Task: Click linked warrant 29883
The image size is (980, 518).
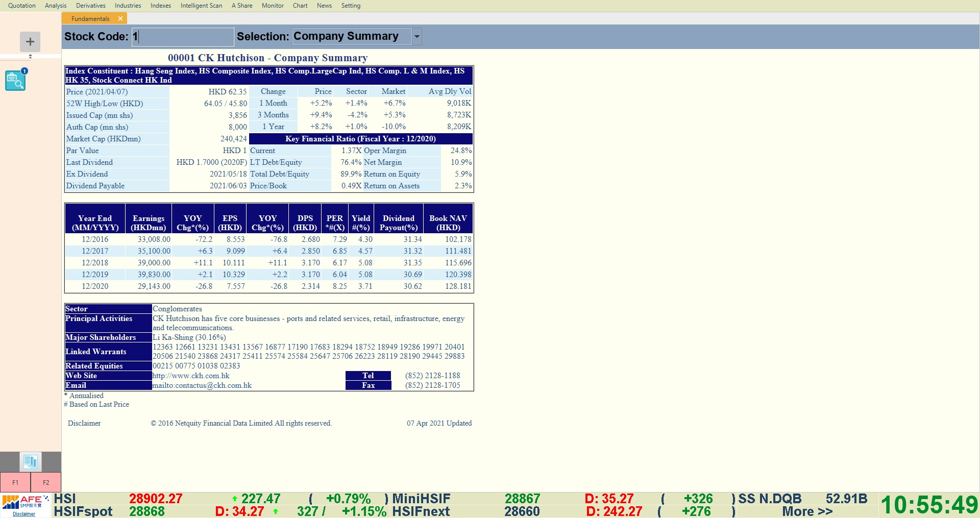Action: (454, 356)
